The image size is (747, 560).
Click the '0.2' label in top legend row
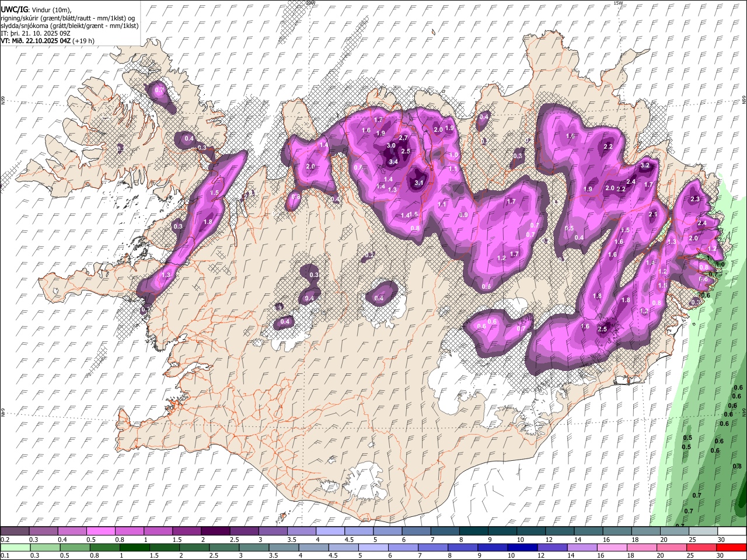tap(5, 540)
